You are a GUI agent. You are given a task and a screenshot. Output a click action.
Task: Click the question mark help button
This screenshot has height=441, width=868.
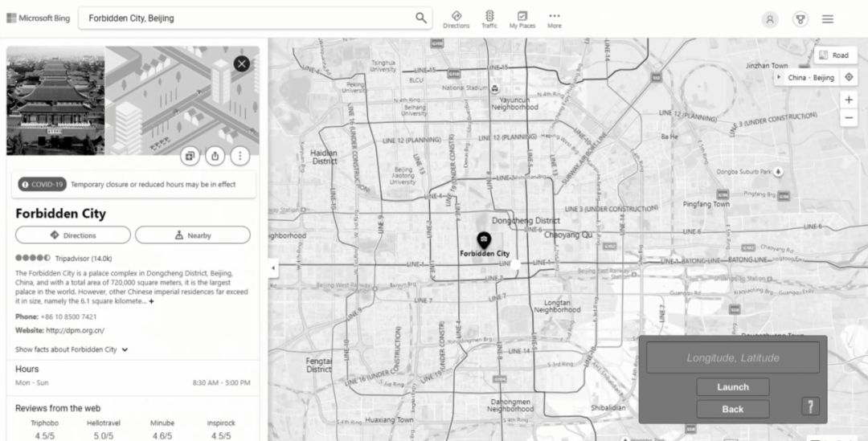[810, 406]
